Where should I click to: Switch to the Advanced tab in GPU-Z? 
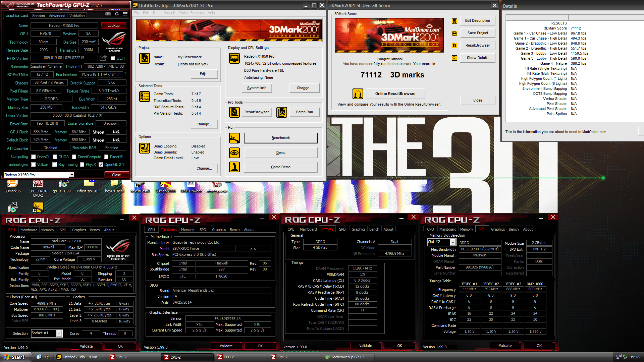tap(57, 16)
